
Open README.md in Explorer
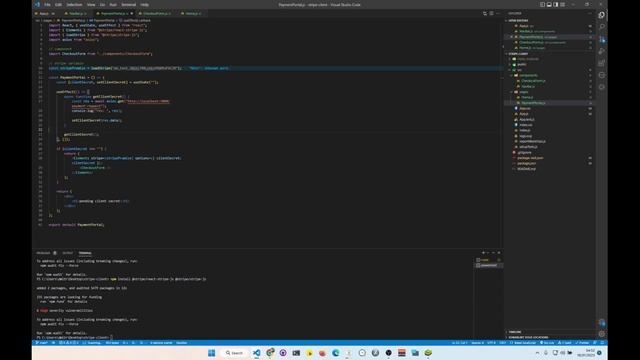tap(526, 169)
